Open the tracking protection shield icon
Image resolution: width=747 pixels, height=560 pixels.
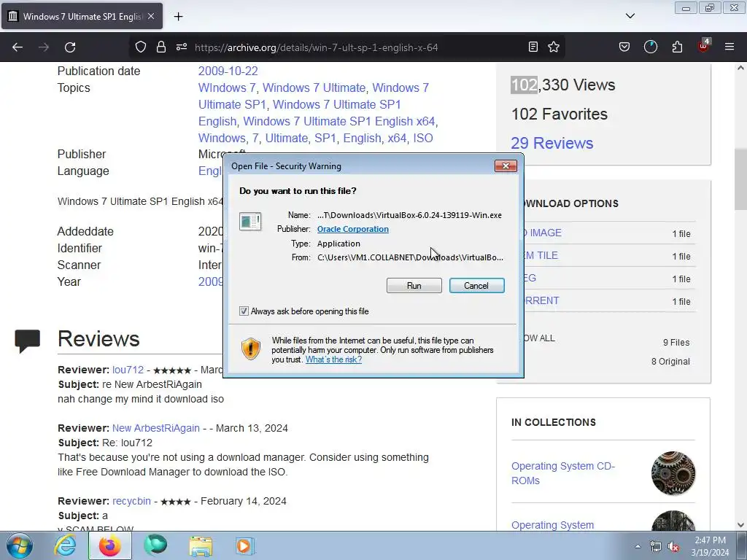[141, 47]
